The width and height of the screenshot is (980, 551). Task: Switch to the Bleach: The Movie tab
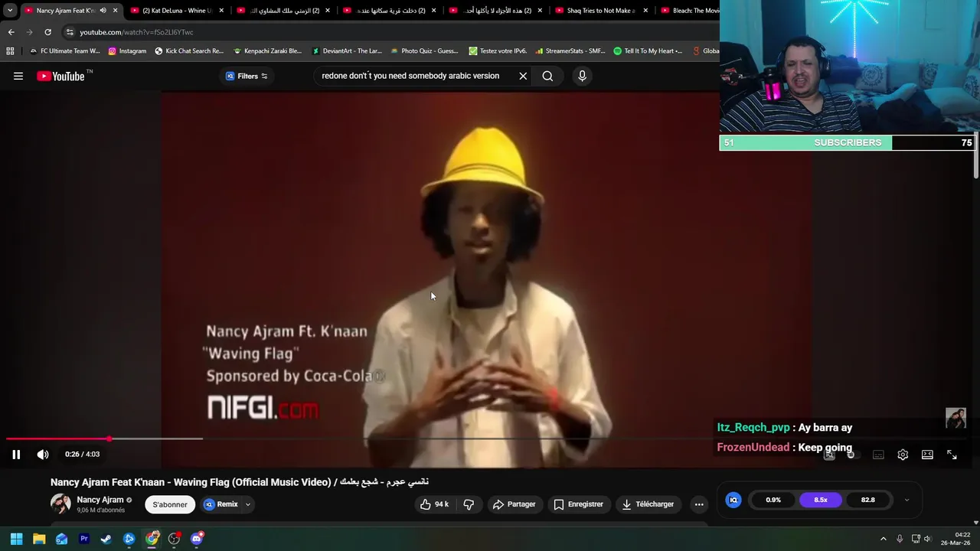(689, 11)
